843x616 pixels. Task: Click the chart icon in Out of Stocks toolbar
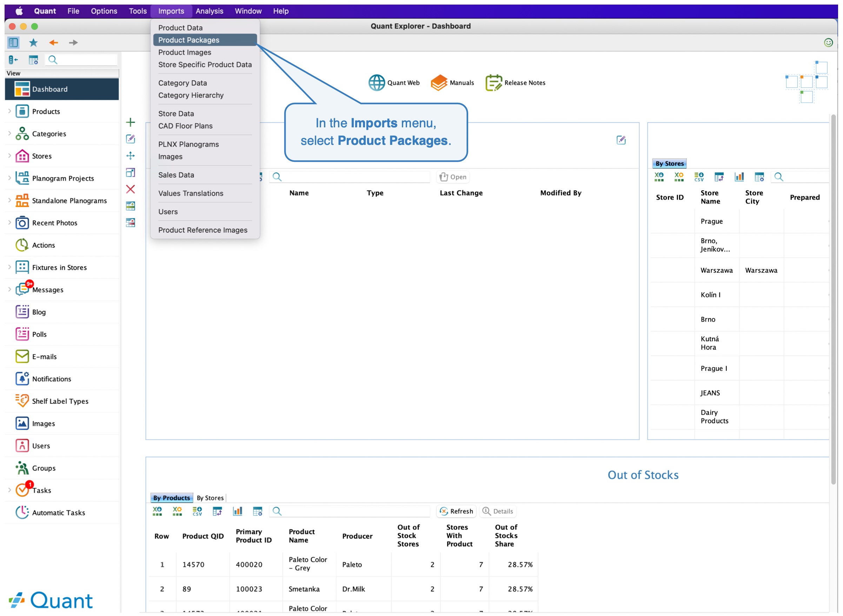point(238,511)
